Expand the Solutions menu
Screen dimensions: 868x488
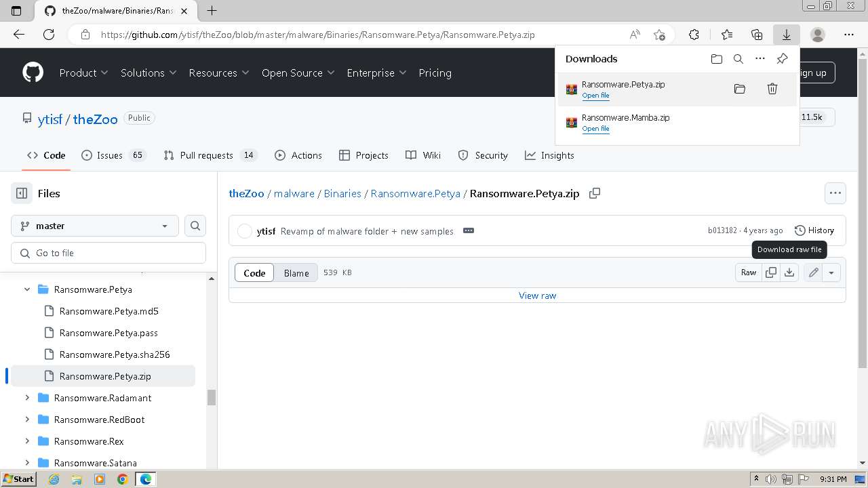(149, 73)
